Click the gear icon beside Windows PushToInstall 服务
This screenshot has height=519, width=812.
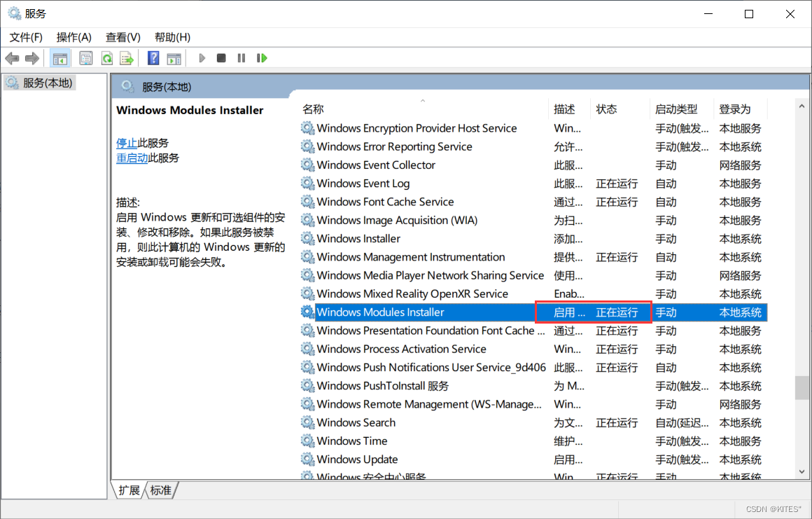pyautogui.click(x=307, y=386)
